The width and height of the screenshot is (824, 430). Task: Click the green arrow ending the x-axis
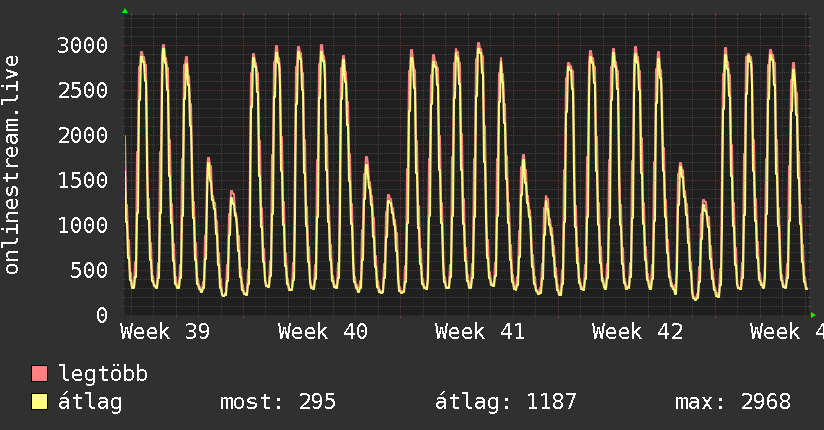pos(813,315)
